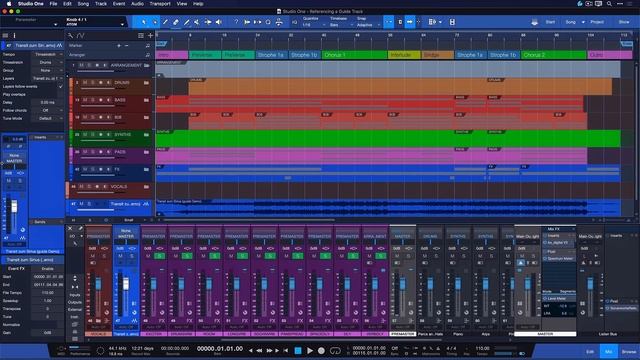Open the File menu
640x360 pixels.
coord(53,4)
